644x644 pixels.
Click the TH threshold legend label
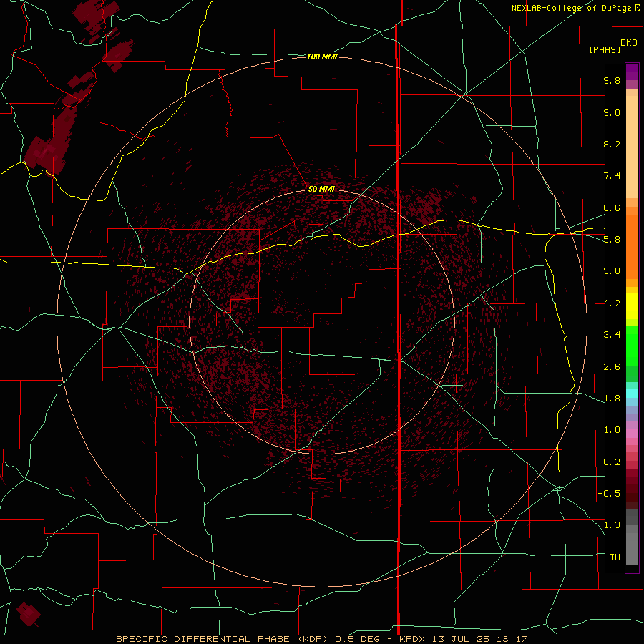pos(615,557)
